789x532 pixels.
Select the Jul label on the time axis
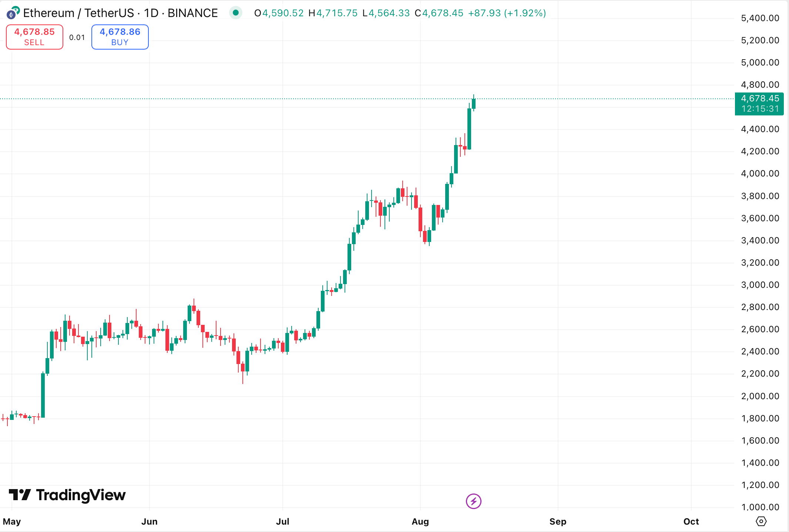282,522
